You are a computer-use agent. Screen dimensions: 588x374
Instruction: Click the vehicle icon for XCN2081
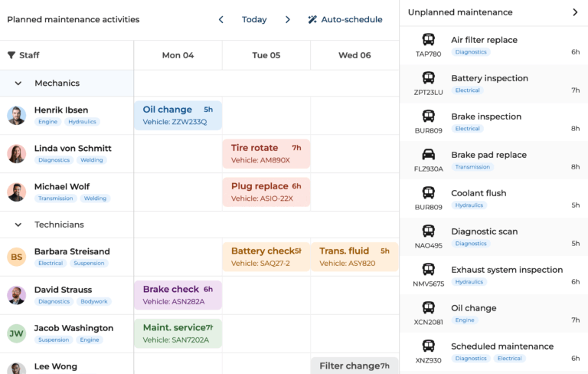tap(429, 308)
